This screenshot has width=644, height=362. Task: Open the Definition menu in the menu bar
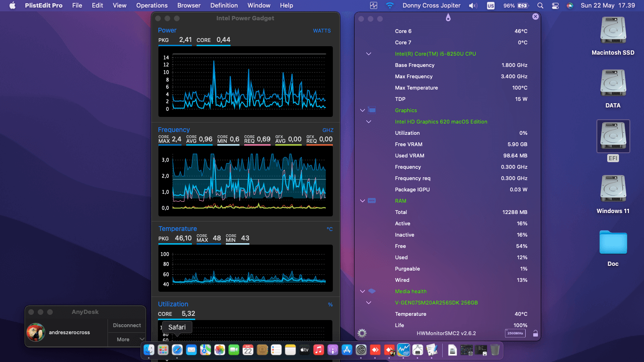tap(224, 5)
